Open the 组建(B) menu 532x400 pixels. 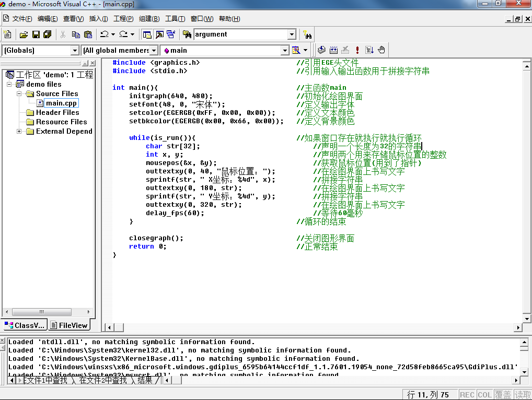(x=149, y=19)
